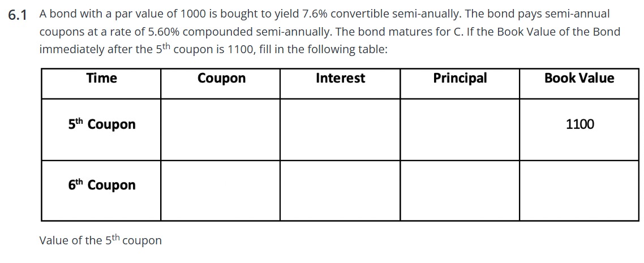Image resolution: width=644 pixels, height=263 pixels.
Task: Click the empty Principal cell in 6th Coupon row
Action: [x=459, y=191]
